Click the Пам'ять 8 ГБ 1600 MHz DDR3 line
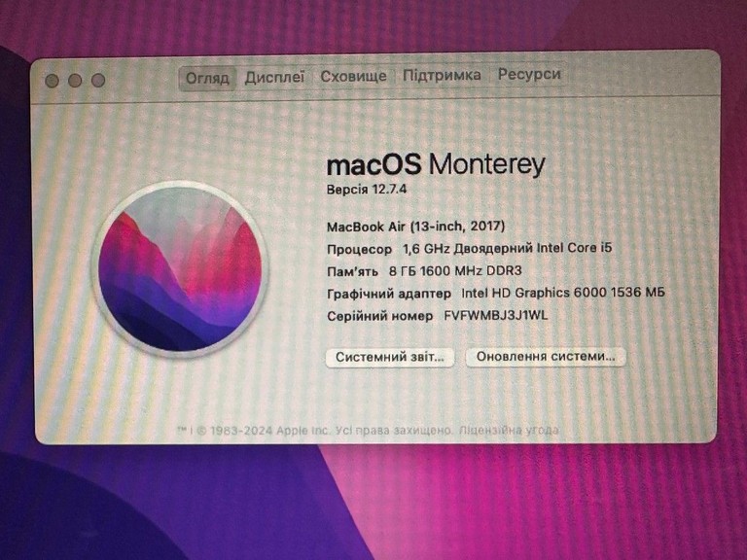The height and width of the screenshot is (560, 747). (x=424, y=271)
